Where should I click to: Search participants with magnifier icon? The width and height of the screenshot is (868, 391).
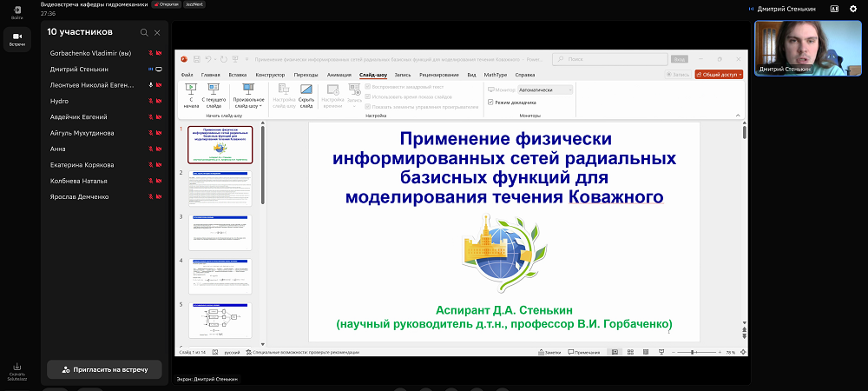click(144, 32)
